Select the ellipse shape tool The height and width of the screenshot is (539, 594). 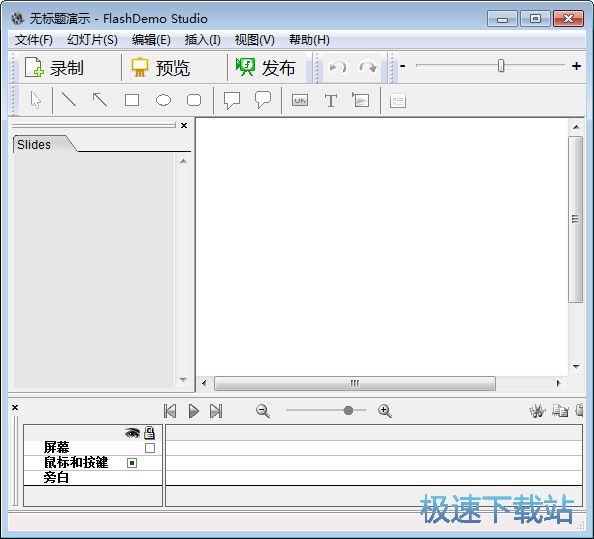163,100
